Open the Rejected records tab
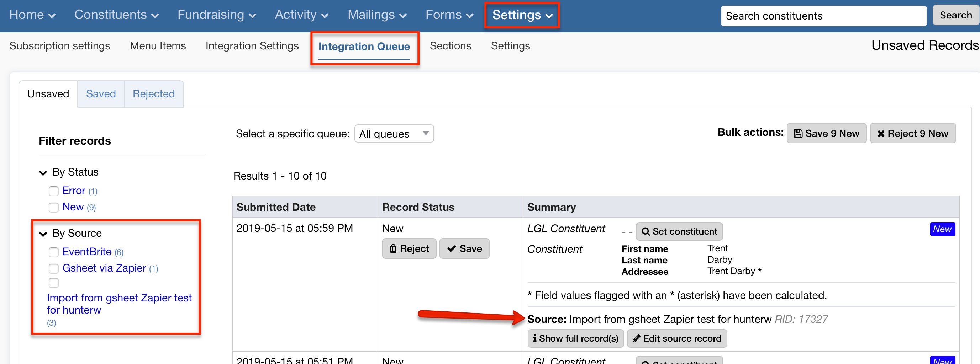This screenshot has height=364, width=980. (154, 94)
